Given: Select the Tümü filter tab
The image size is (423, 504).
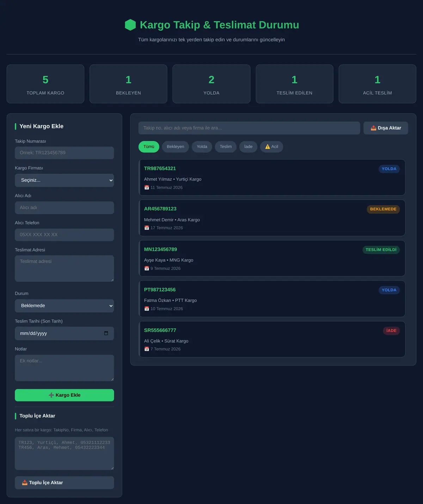Looking at the screenshot, I should point(149,147).
